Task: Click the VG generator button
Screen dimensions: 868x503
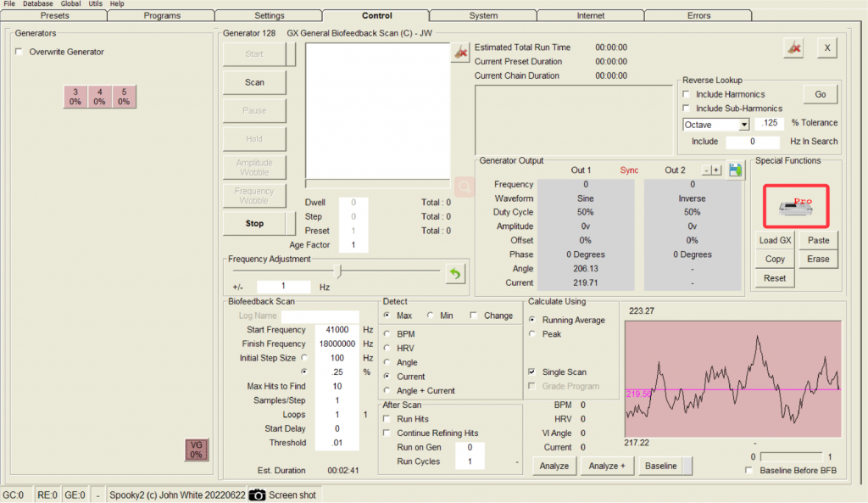Action: [x=197, y=450]
